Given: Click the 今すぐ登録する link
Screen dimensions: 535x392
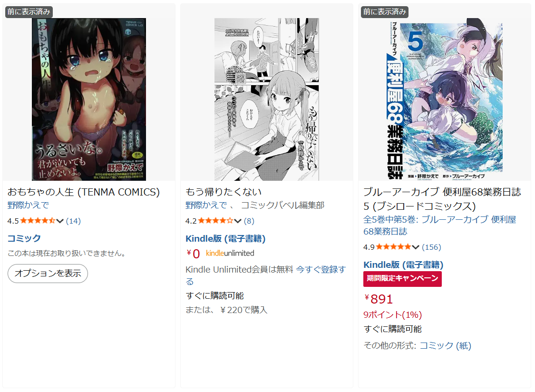Looking at the screenshot, I should click(x=265, y=275).
